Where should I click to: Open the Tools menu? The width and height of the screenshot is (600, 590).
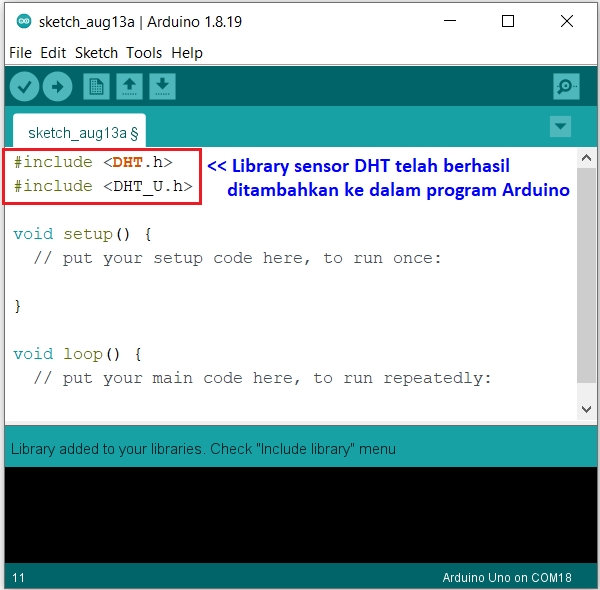(x=144, y=53)
